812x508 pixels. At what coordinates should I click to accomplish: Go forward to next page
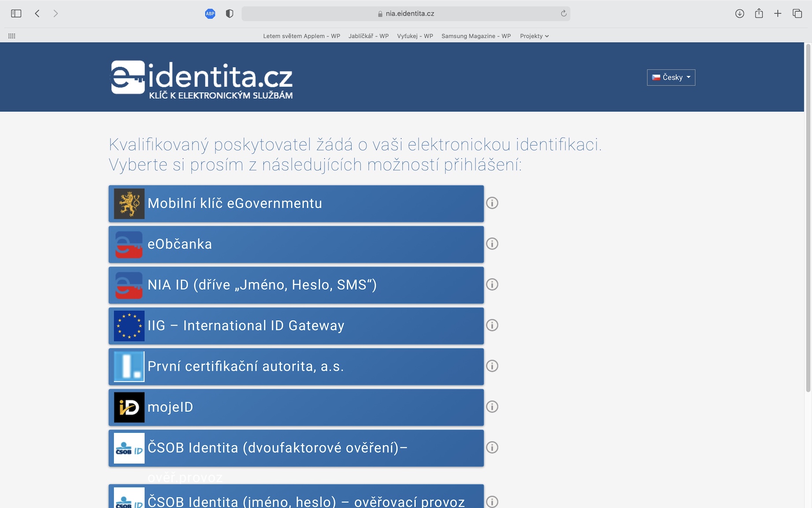click(x=56, y=14)
